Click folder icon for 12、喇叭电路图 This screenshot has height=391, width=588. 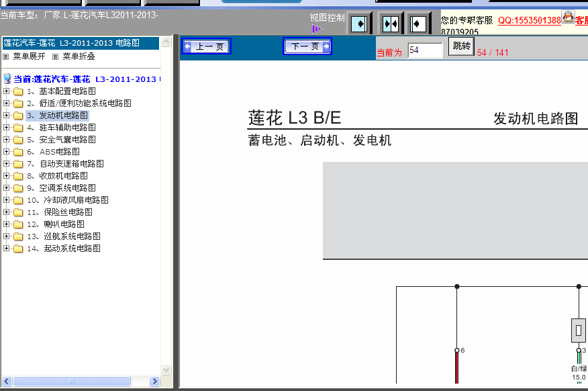tap(18, 224)
